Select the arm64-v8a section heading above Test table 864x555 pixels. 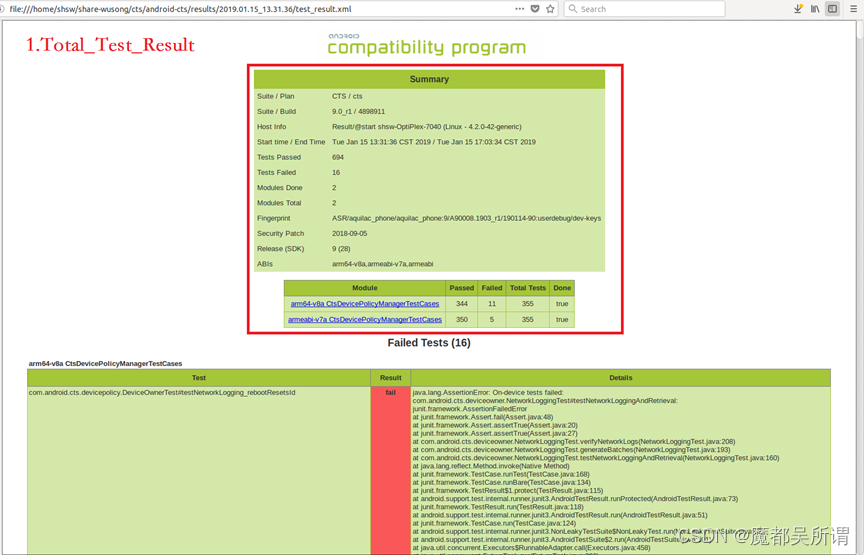pyautogui.click(x=105, y=364)
